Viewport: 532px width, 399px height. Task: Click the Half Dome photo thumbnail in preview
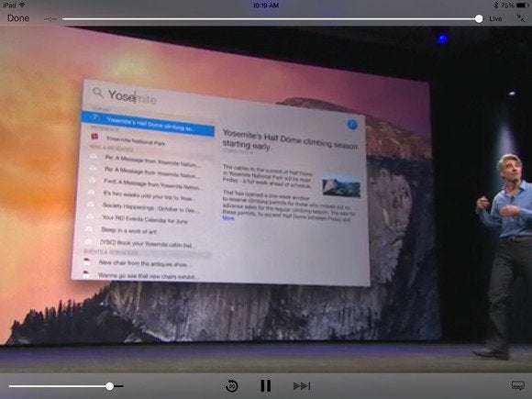coord(341,185)
